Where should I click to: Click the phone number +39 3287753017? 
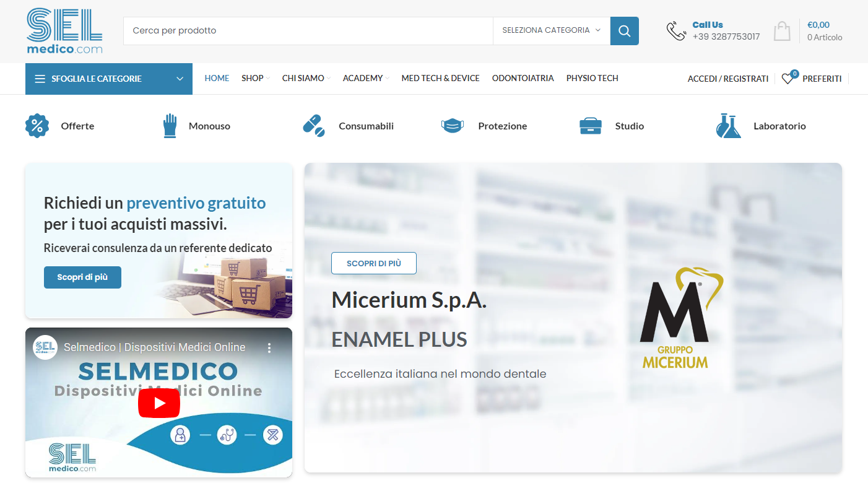(x=726, y=37)
